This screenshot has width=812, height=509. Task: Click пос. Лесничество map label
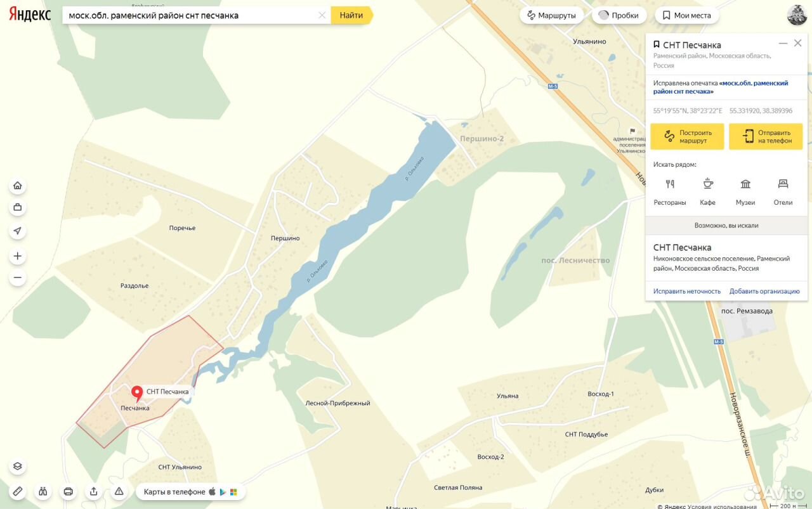575,261
